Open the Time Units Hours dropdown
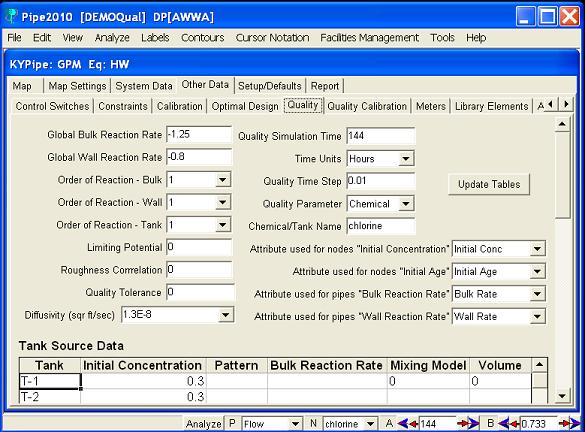The image size is (585, 432). pos(406,159)
